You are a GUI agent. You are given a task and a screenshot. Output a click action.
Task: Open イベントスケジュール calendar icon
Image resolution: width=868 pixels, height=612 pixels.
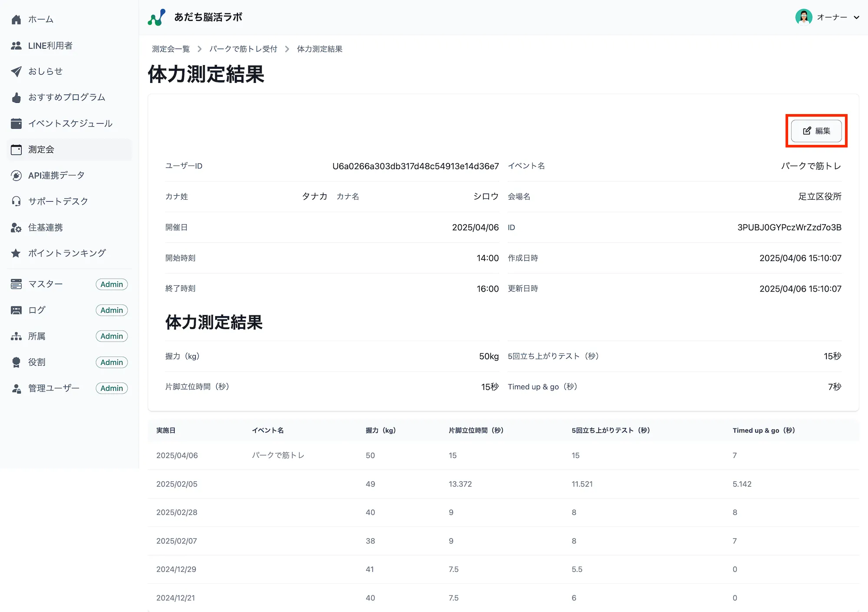pos(16,123)
